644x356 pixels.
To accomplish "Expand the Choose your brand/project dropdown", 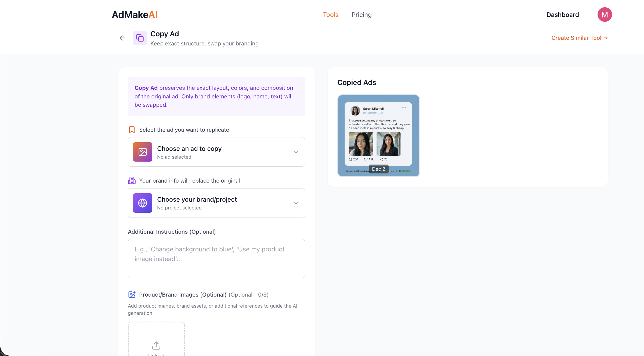I will click(216, 203).
